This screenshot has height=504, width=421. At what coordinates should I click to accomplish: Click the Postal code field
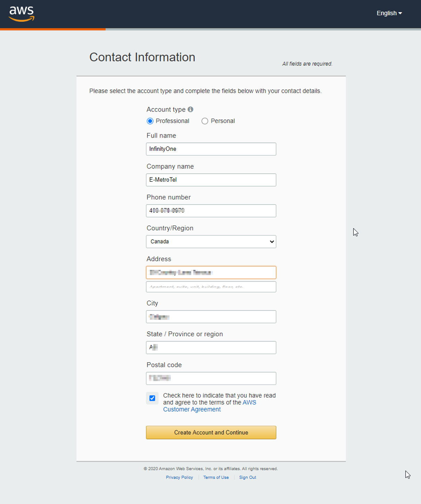[x=211, y=379]
